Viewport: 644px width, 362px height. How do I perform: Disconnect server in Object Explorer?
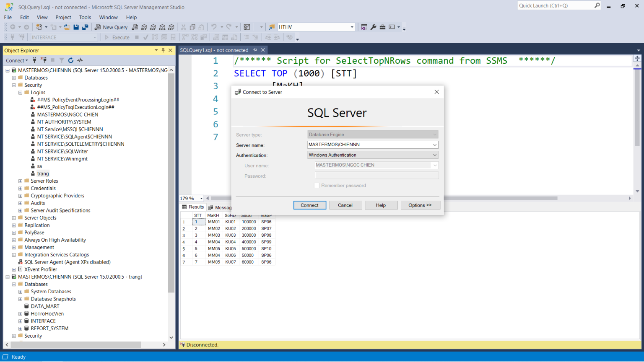click(x=44, y=60)
